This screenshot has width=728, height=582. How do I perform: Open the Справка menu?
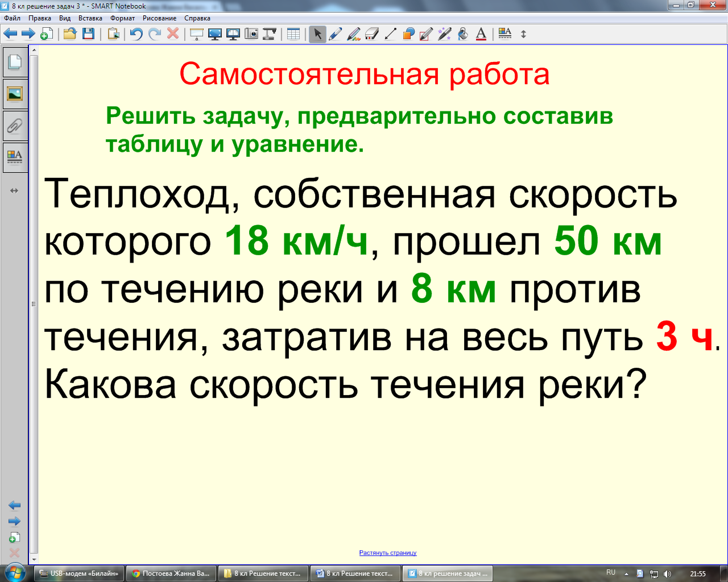click(x=197, y=18)
